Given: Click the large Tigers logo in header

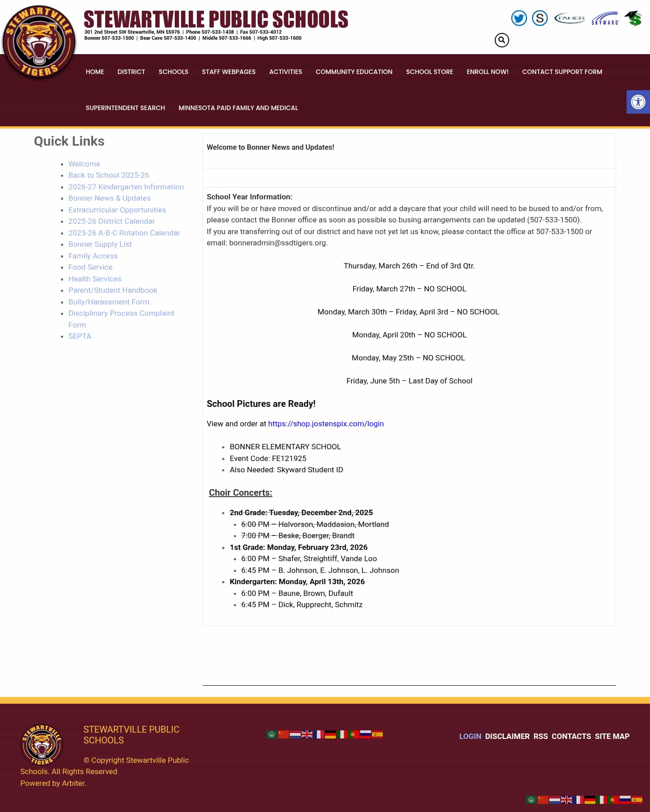Looking at the screenshot, I should pyautogui.click(x=39, y=42).
